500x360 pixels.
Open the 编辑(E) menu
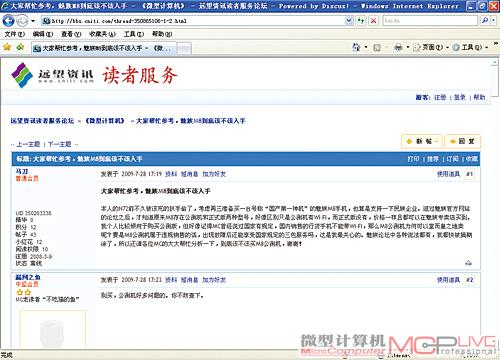(43, 34)
